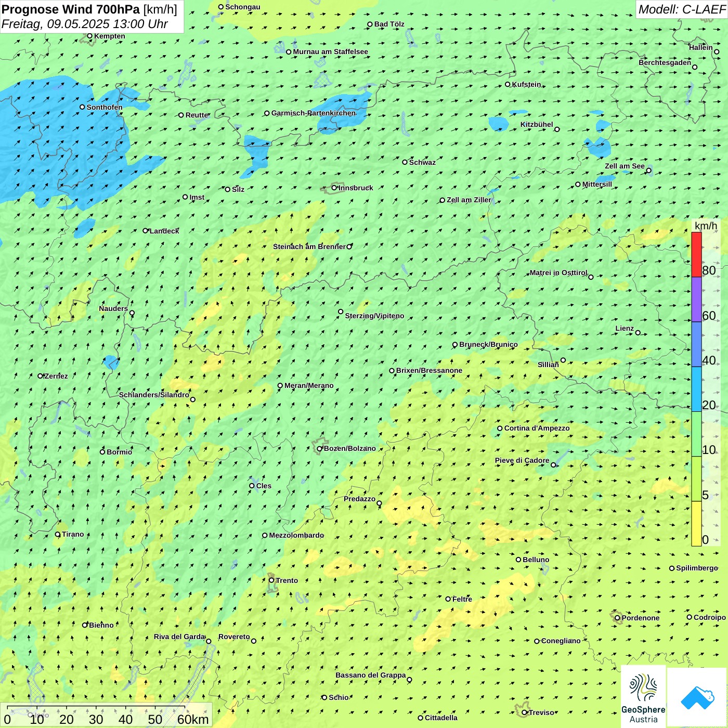
Task: Select the Riva del Garda label
Action: click(179, 636)
